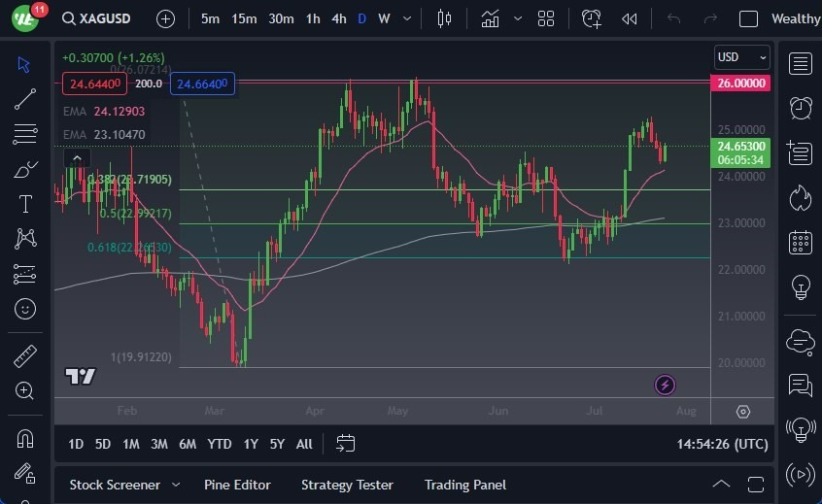The image size is (822, 504).
Task: Switch to the Strategy Tester tab
Action: click(347, 485)
